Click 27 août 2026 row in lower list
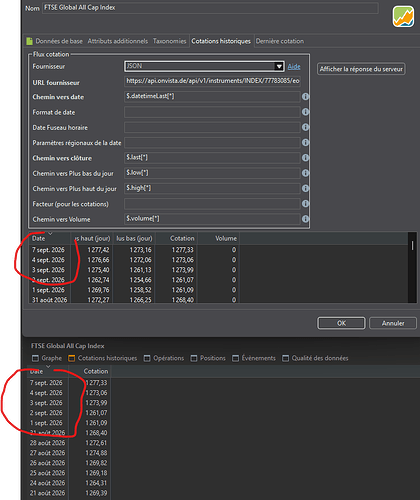Image resolution: width=420 pixels, height=500 pixels. pos(47,453)
